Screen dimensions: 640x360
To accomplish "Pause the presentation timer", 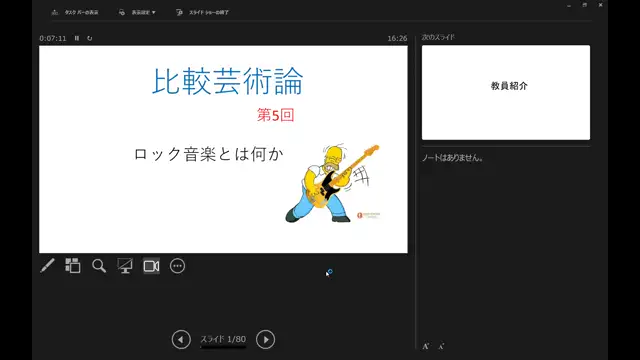I will [x=77, y=38].
